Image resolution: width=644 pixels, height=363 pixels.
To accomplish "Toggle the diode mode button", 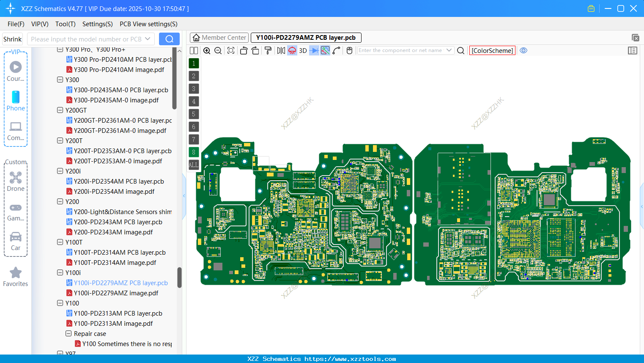I will pyautogui.click(x=314, y=50).
